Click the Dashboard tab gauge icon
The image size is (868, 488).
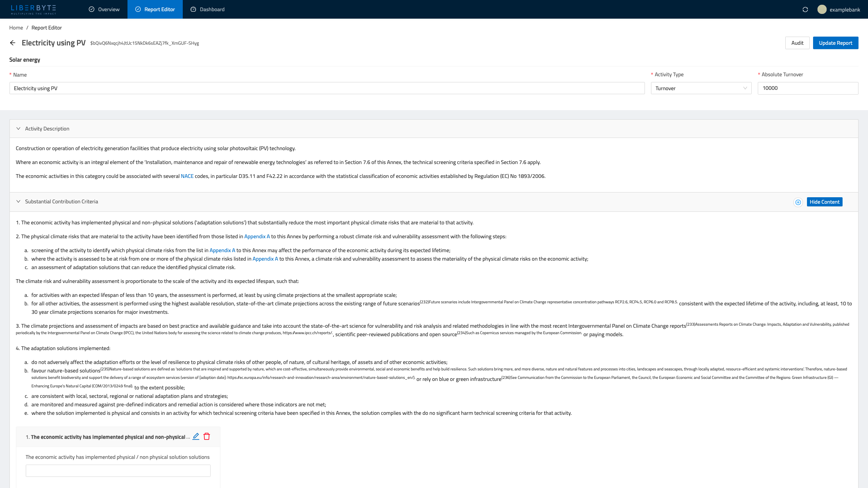[x=193, y=9]
